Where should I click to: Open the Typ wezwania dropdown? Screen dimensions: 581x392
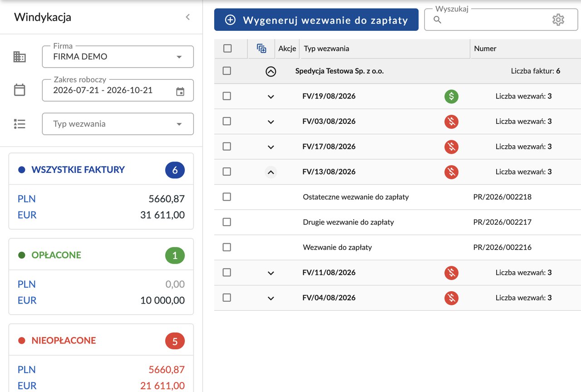pyautogui.click(x=118, y=124)
